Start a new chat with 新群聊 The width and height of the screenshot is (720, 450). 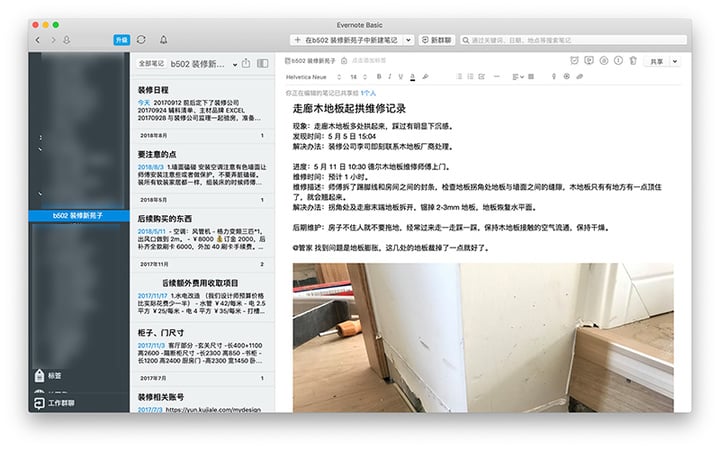(x=436, y=40)
